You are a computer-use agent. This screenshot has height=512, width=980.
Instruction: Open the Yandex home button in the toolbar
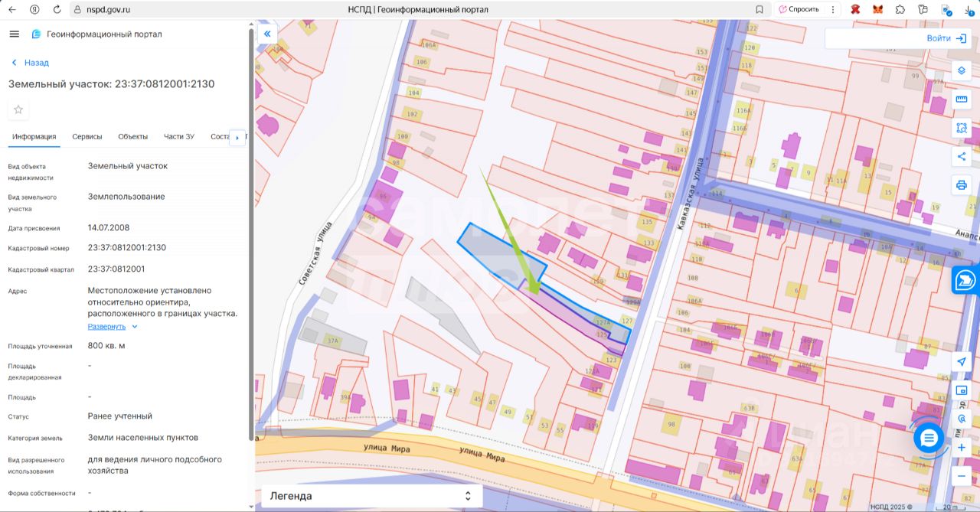(34, 9)
